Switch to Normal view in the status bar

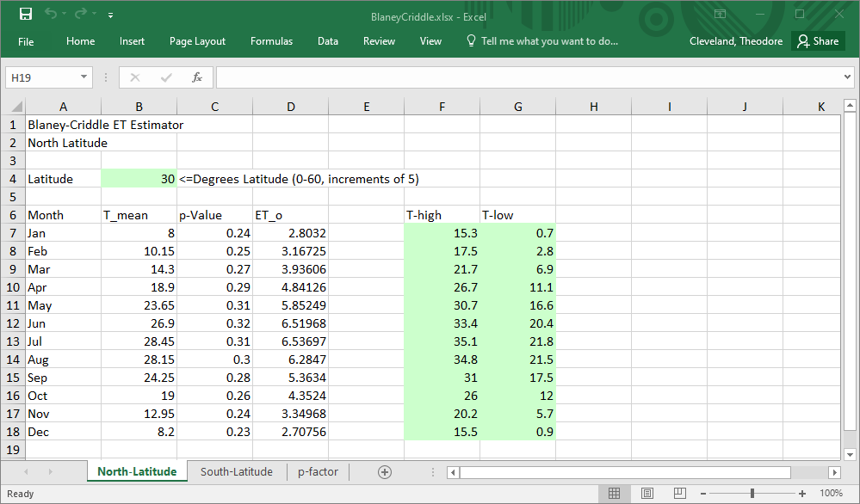[615, 493]
